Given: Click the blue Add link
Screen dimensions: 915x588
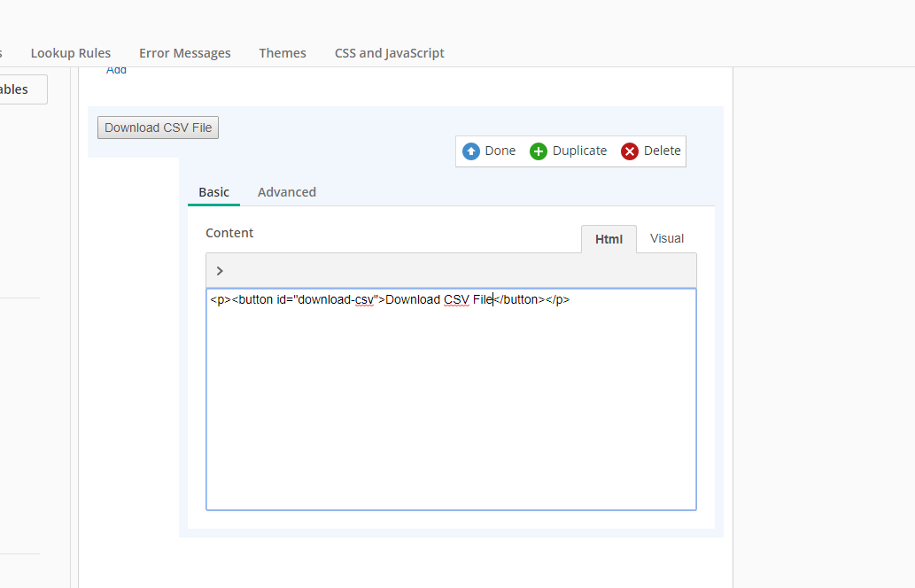Looking at the screenshot, I should click(116, 70).
